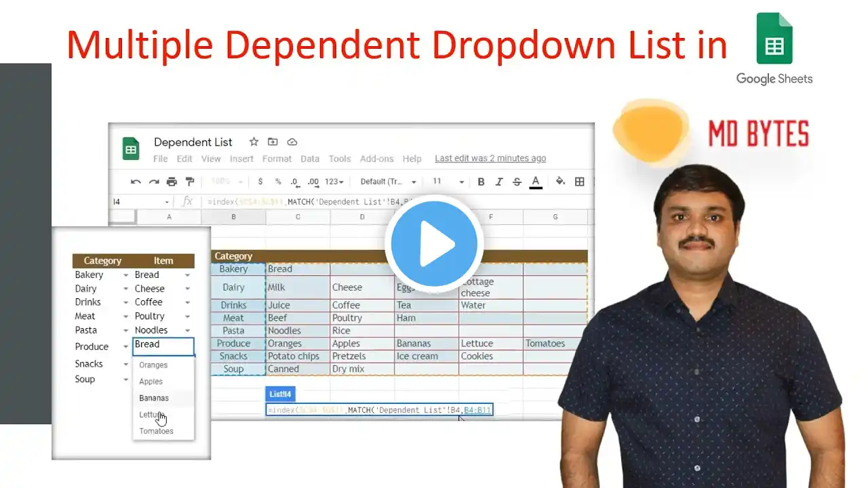
Task: Open the fill color picker
Action: (561, 182)
